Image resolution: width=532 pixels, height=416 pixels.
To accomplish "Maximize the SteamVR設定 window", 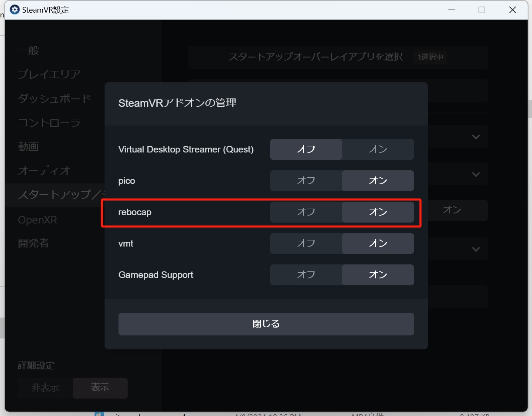I will click(481, 10).
